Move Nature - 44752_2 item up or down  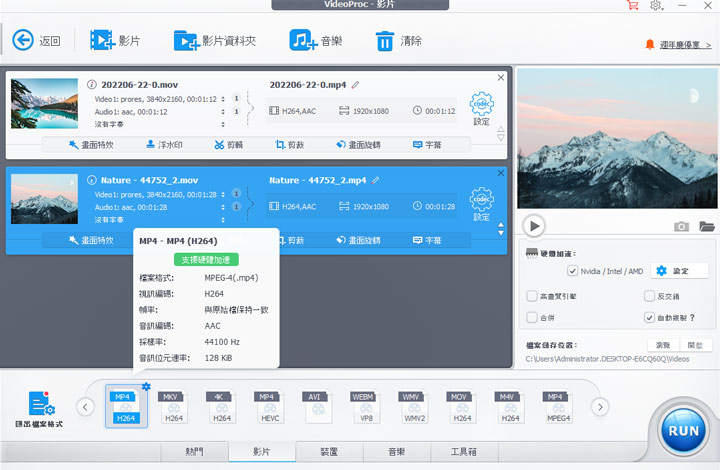point(501,229)
